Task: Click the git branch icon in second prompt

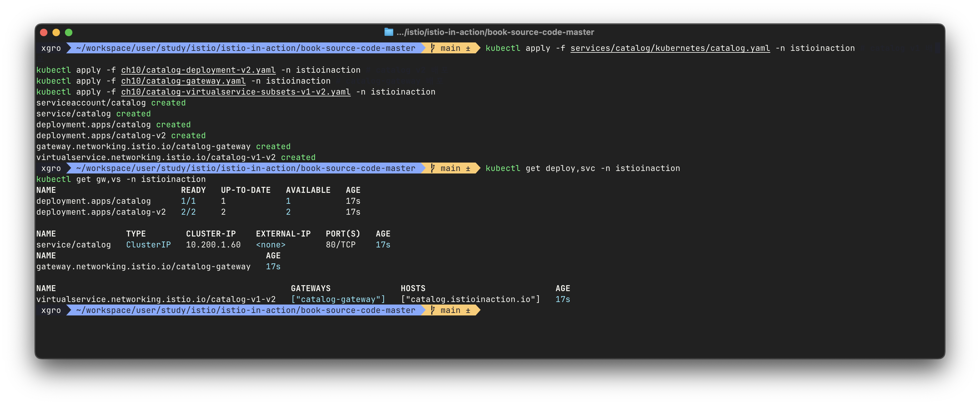Action: [433, 168]
